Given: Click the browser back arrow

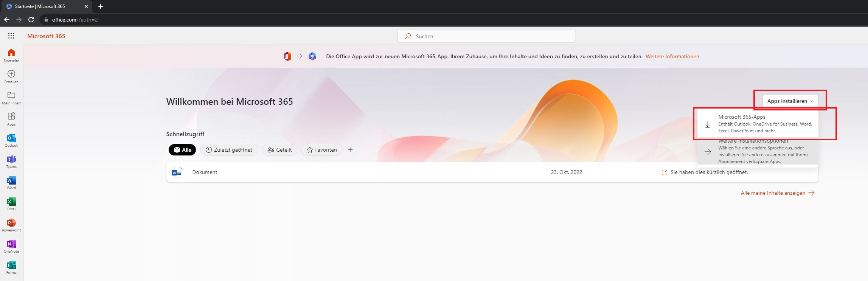Looking at the screenshot, I should [7, 20].
